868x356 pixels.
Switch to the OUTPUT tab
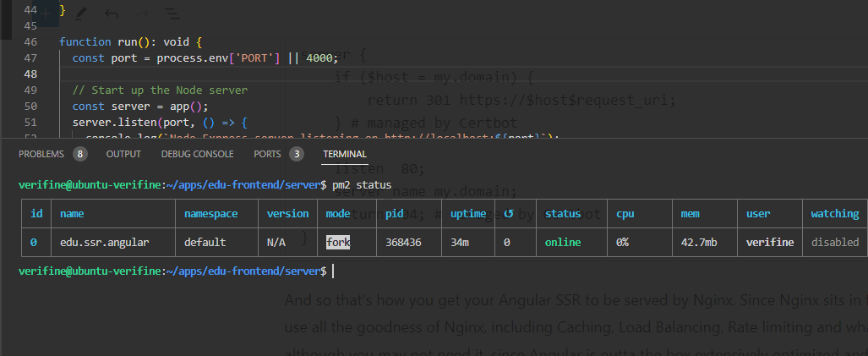point(123,154)
